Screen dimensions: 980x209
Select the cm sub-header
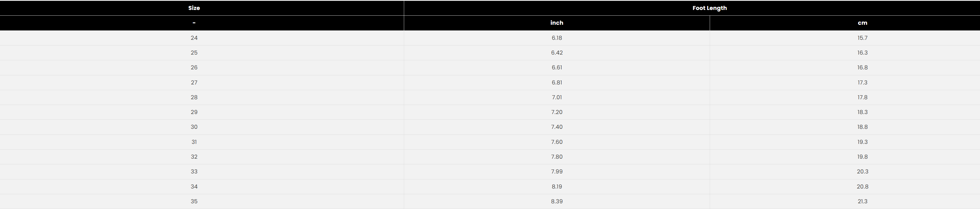862,23
